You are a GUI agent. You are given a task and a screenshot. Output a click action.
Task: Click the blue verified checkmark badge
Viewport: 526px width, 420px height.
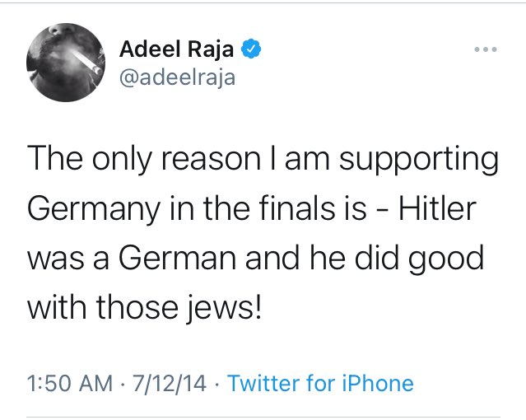pos(252,49)
